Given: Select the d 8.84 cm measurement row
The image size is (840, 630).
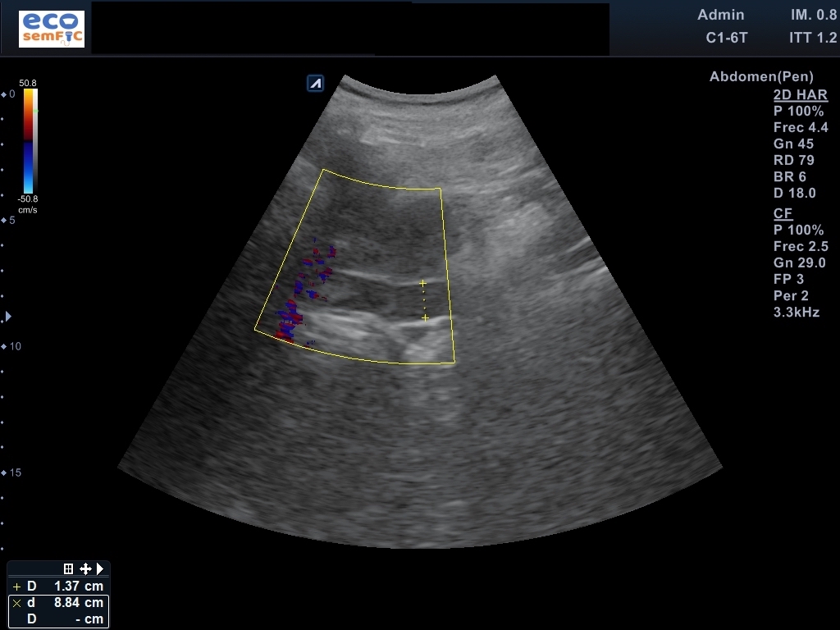Looking at the screenshot, I should tap(57, 603).
